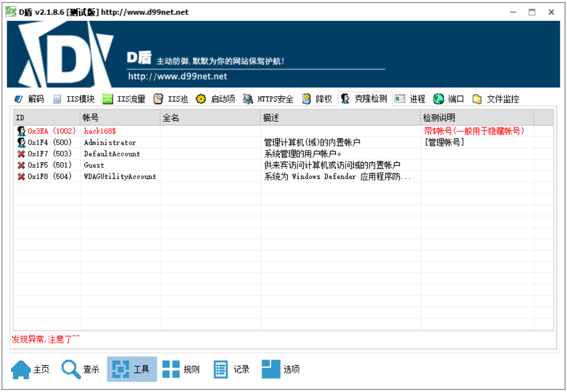Select the DefaultAccount account name

(112, 154)
